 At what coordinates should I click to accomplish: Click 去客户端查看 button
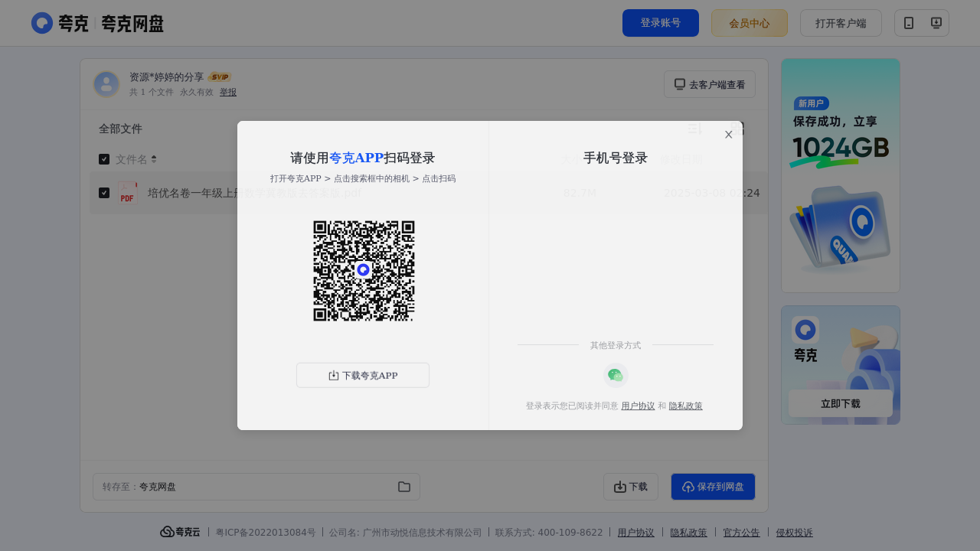pos(710,84)
